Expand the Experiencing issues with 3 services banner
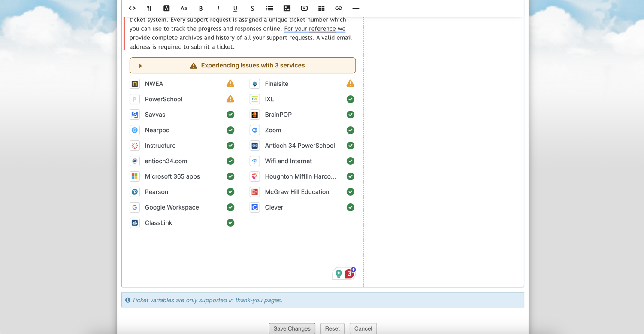 point(242,65)
